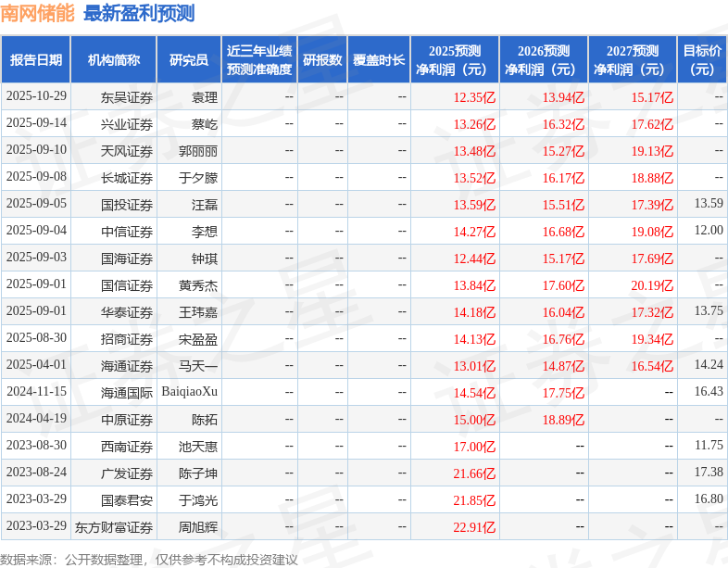Click researcher name 李想
Screen dimensions: 728x568
[205, 232]
